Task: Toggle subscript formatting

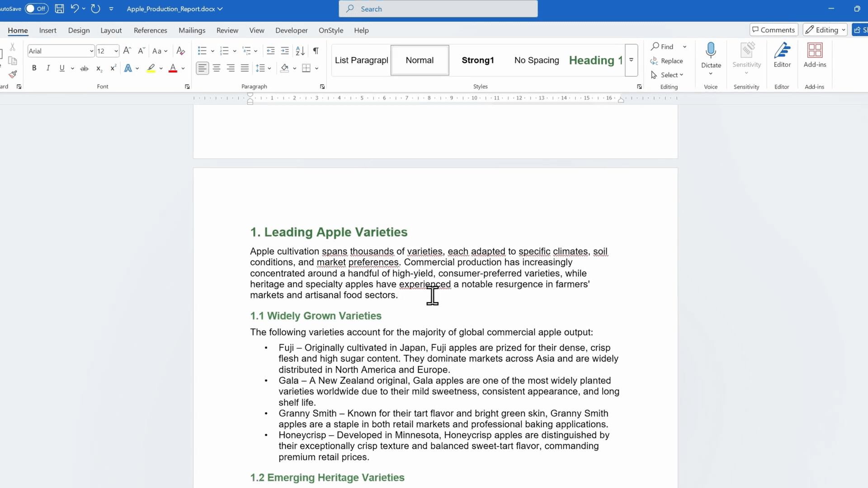Action: (99, 68)
